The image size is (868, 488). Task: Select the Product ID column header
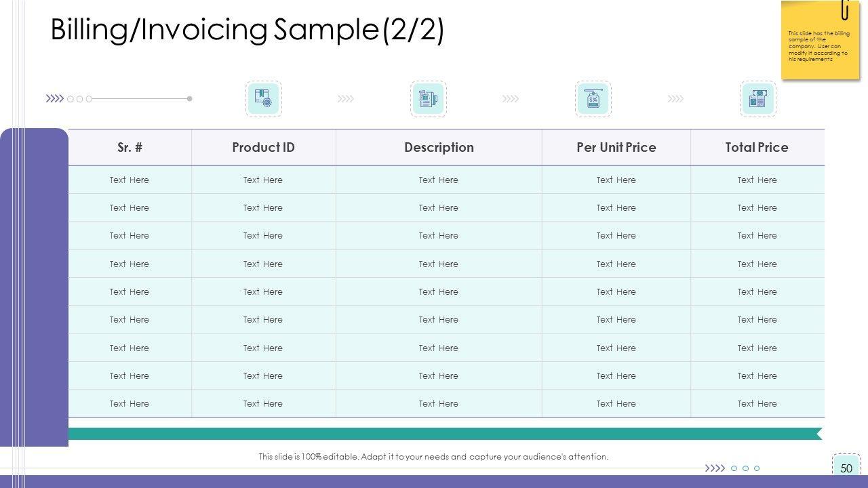pos(263,147)
